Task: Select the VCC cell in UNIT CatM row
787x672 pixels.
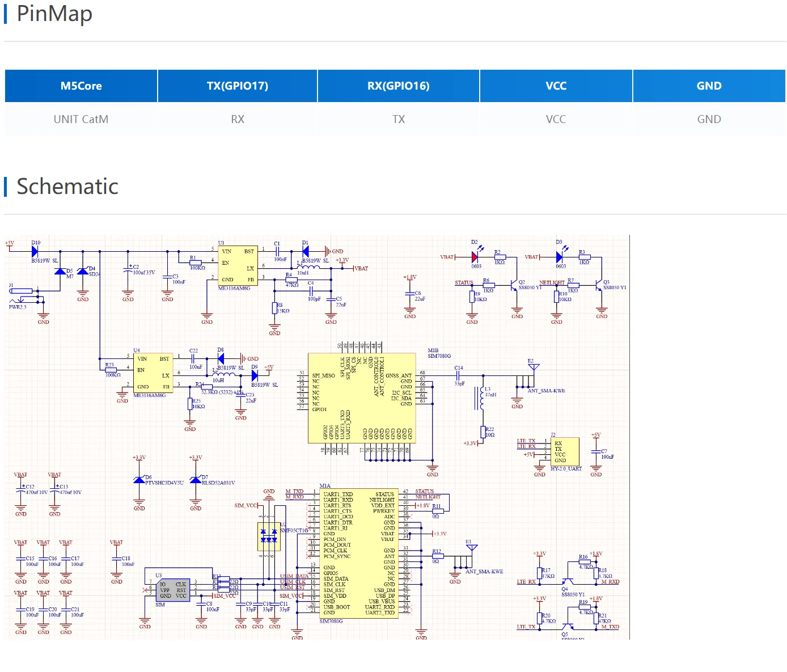Action: 556,119
